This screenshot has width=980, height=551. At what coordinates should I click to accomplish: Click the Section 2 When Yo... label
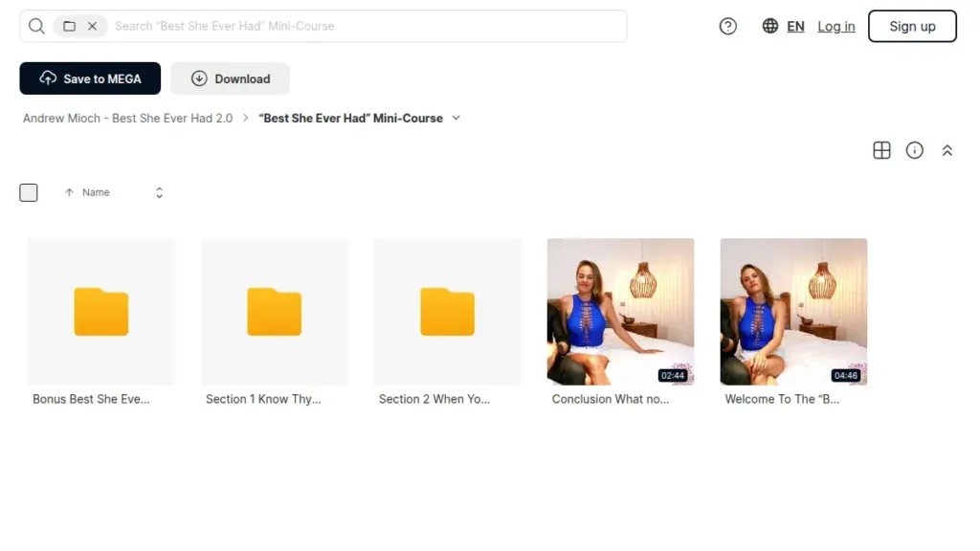[x=434, y=399]
